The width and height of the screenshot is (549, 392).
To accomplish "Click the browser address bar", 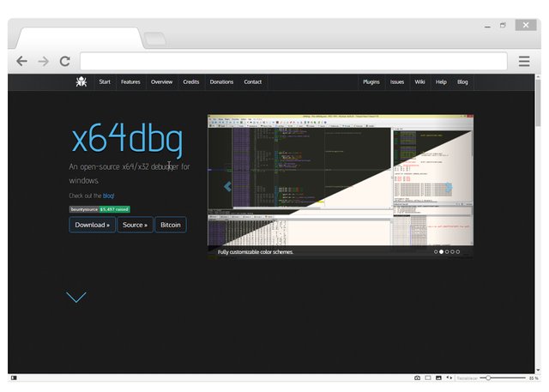I will [293, 61].
